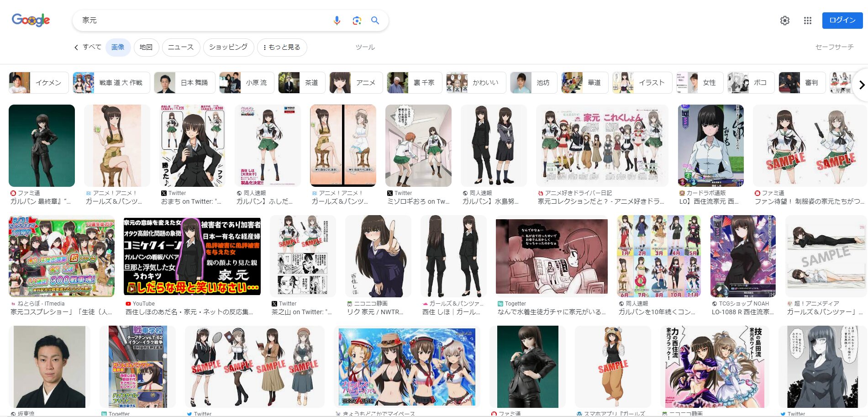Image resolution: width=868 pixels, height=417 pixels.
Task: Click the magnifier search button
Action: click(x=375, y=21)
